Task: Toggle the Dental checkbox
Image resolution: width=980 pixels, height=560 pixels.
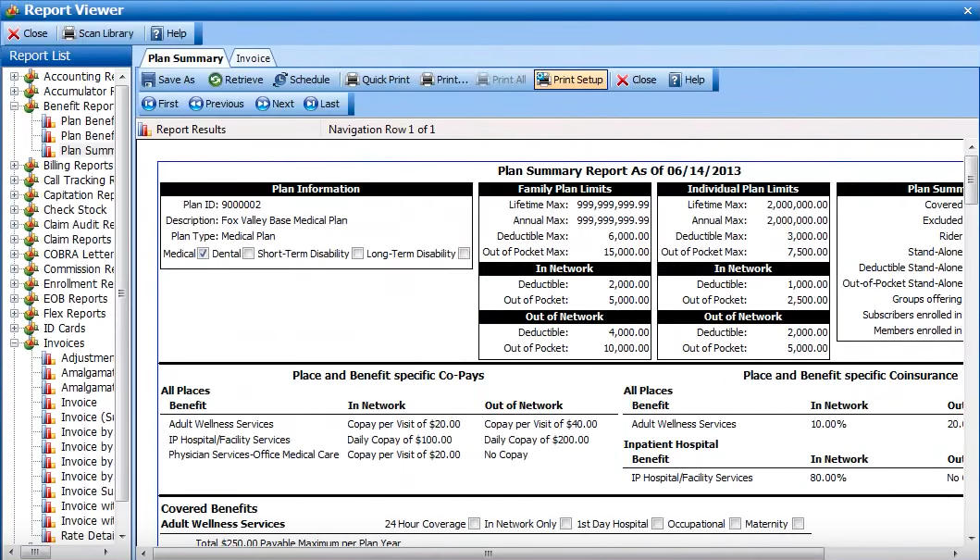Action: tap(249, 253)
